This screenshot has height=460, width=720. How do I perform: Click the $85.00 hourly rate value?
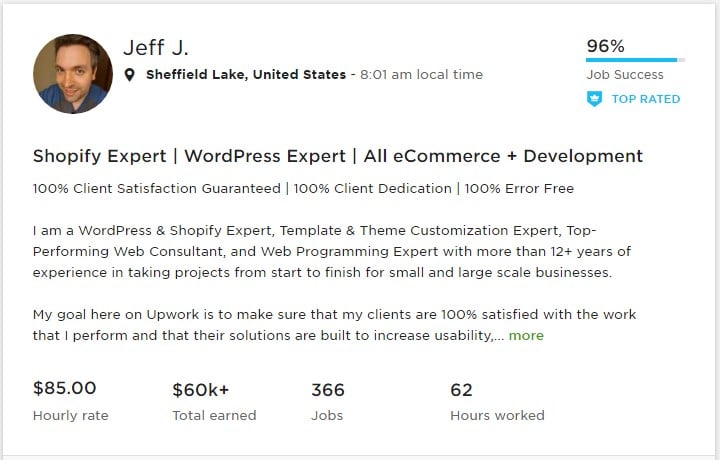[x=65, y=389]
